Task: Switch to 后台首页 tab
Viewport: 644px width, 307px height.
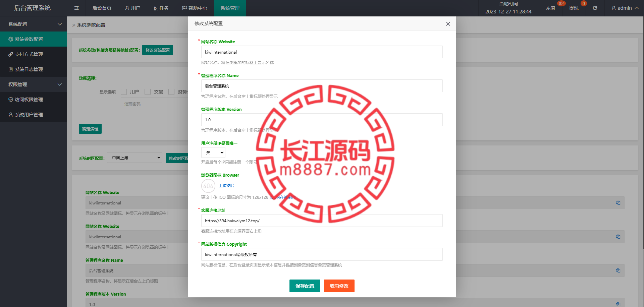Action: (x=102, y=8)
